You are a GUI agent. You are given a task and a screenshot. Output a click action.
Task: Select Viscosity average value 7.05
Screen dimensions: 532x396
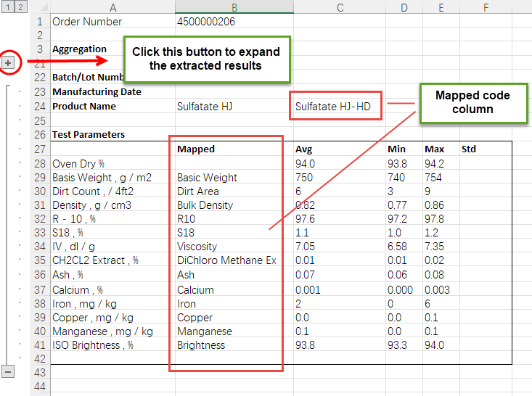(x=306, y=247)
